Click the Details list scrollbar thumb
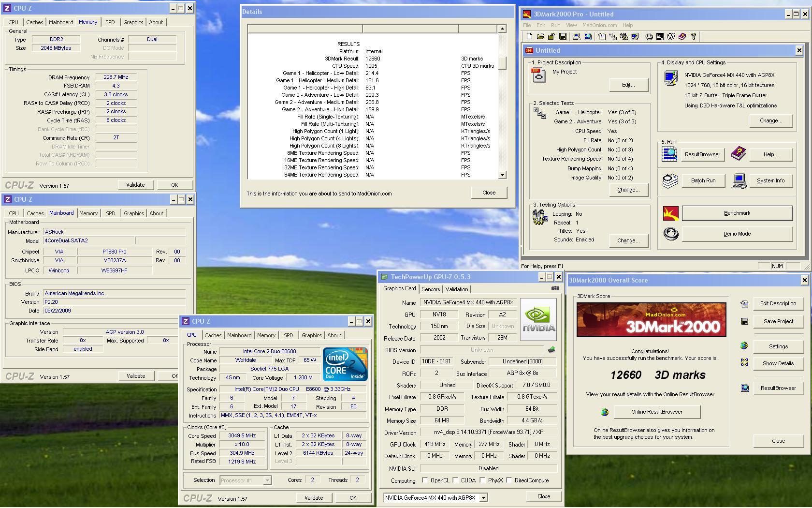Screen dimensions: 812x508 coord(502,63)
